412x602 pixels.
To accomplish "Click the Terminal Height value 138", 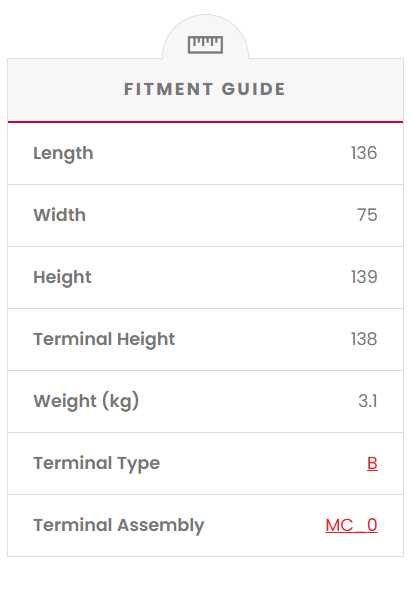I will coord(364,339).
